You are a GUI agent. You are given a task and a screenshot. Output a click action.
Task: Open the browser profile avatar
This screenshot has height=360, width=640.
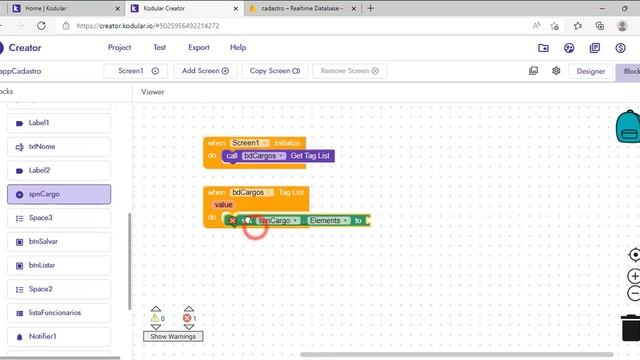coord(622,26)
